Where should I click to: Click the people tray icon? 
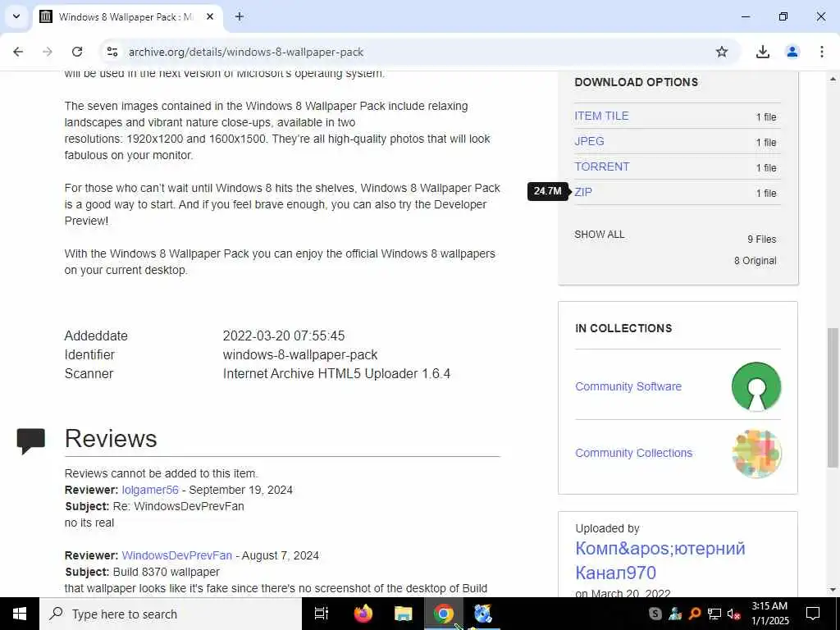[675, 614]
